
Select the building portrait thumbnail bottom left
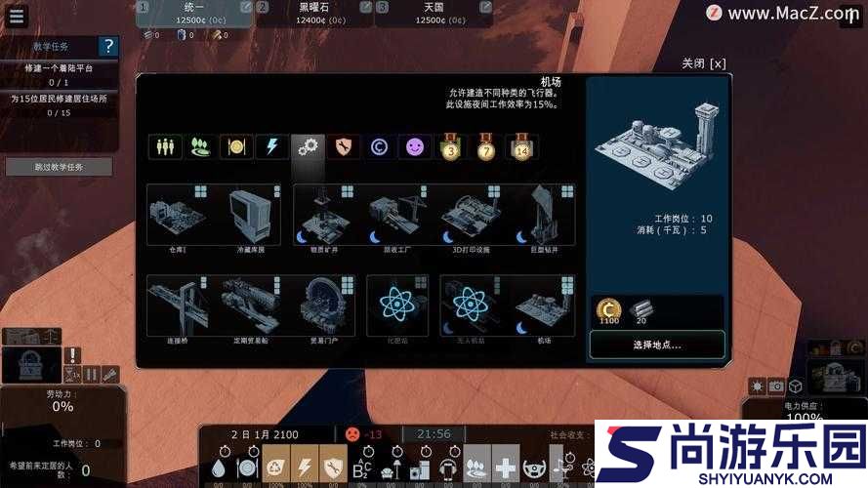click(x=31, y=365)
